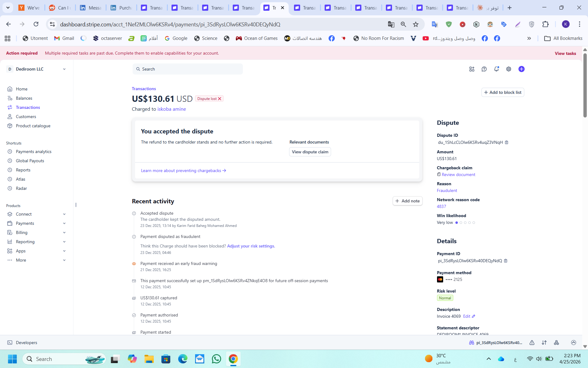The height and width of the screenshot is (368, 588).
Task: Click the pencil icon next to Edit description
Action: click(473, 316)
